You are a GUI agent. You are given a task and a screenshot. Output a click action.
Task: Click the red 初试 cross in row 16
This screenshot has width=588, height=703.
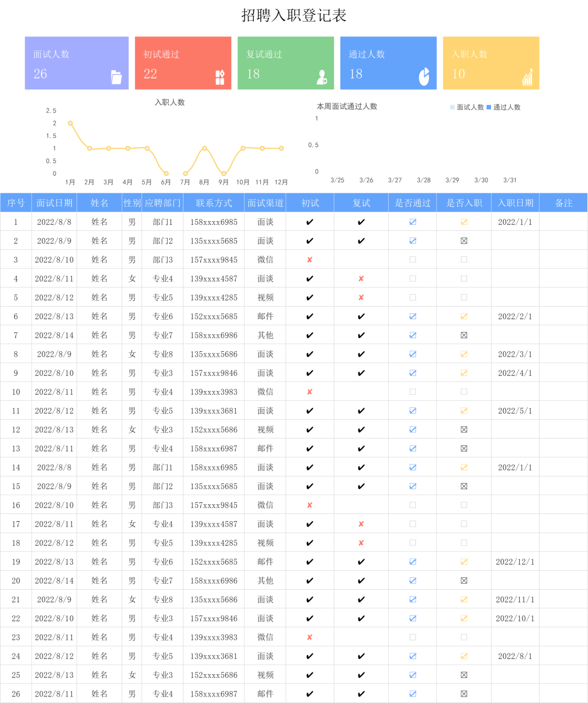[310, 505]
